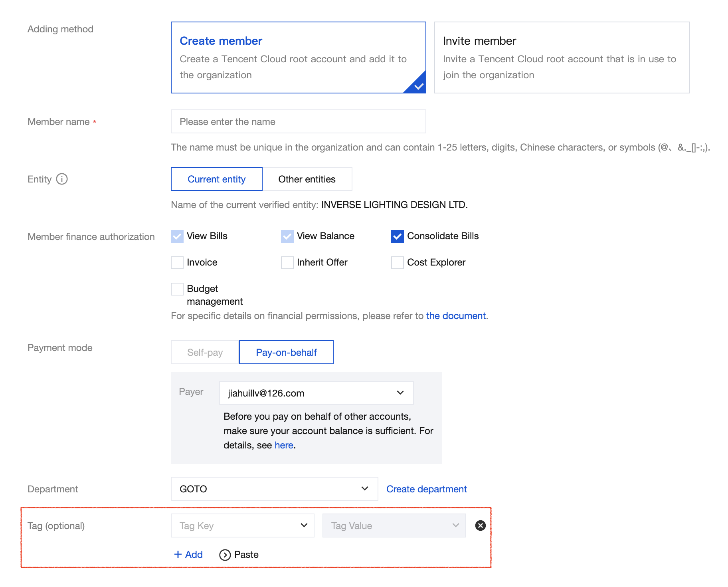Enable Budget management checkbox

click(x=177, y=289)
